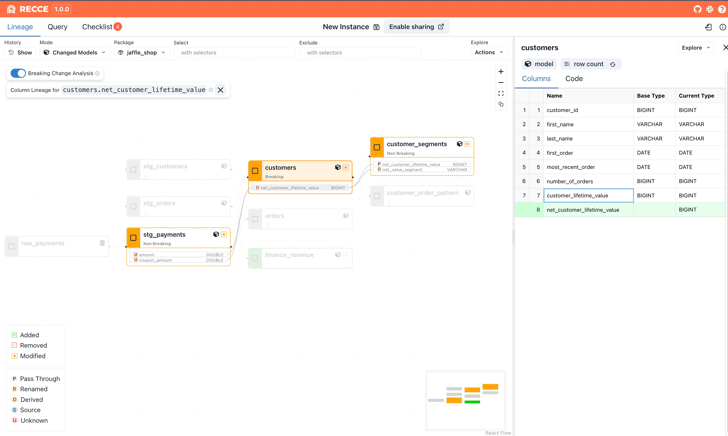Click model icon on stg_customers node

pyautogui.click(x=224, y=166)
